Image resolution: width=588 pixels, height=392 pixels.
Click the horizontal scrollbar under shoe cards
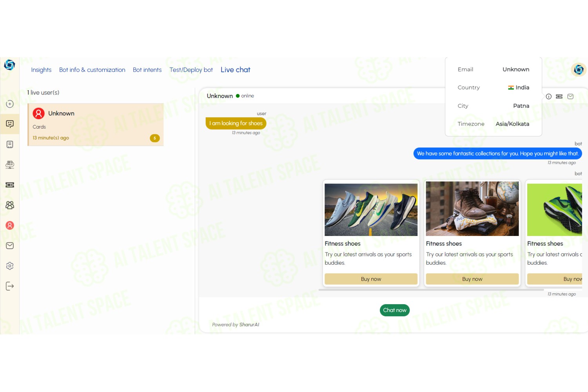coord(431,290)
